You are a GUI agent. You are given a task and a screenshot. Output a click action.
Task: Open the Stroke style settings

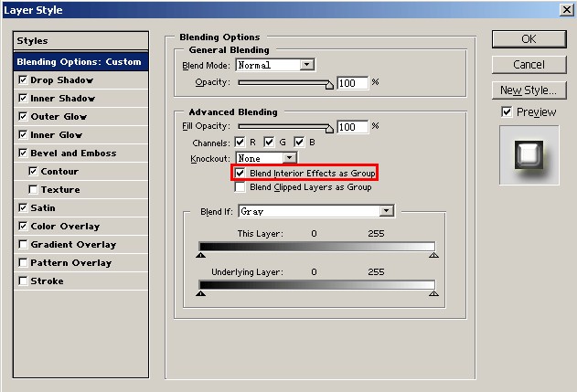tap(47, 281)
